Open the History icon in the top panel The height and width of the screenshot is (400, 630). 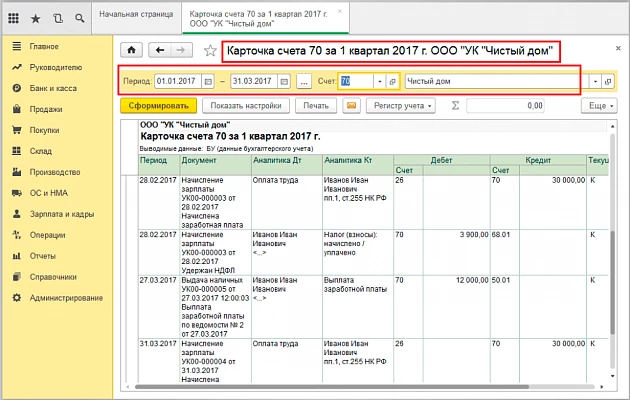58,18
